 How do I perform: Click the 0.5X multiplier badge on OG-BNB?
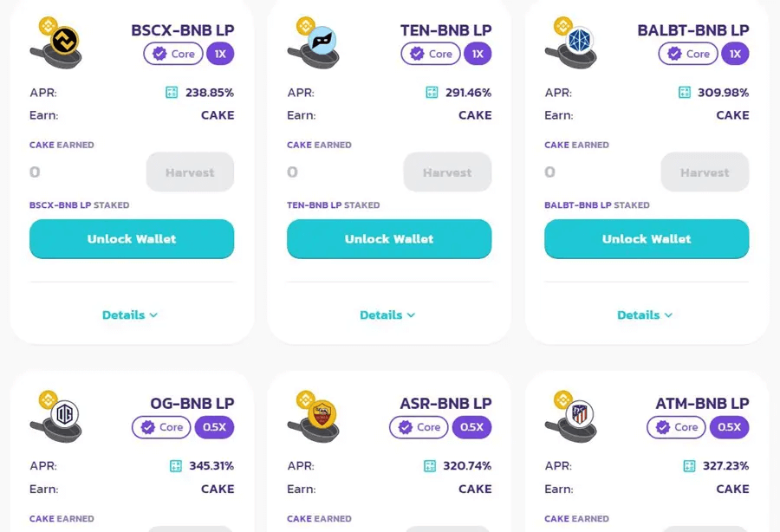pyautogui.click(x=214, y=427)
